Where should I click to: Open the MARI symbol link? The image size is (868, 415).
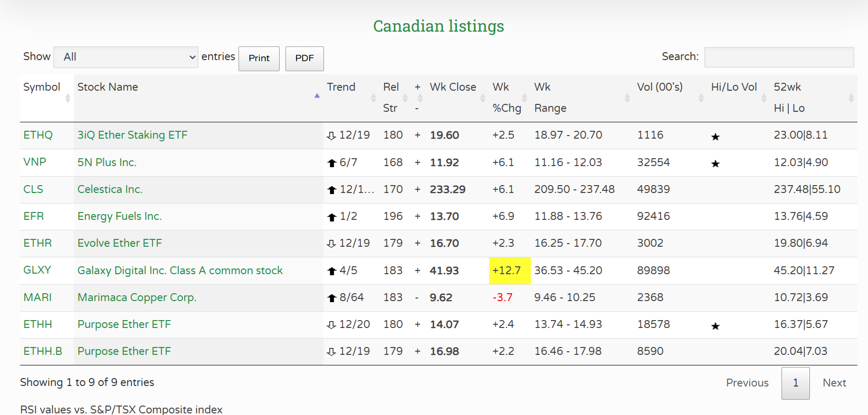tap(37, 297)
